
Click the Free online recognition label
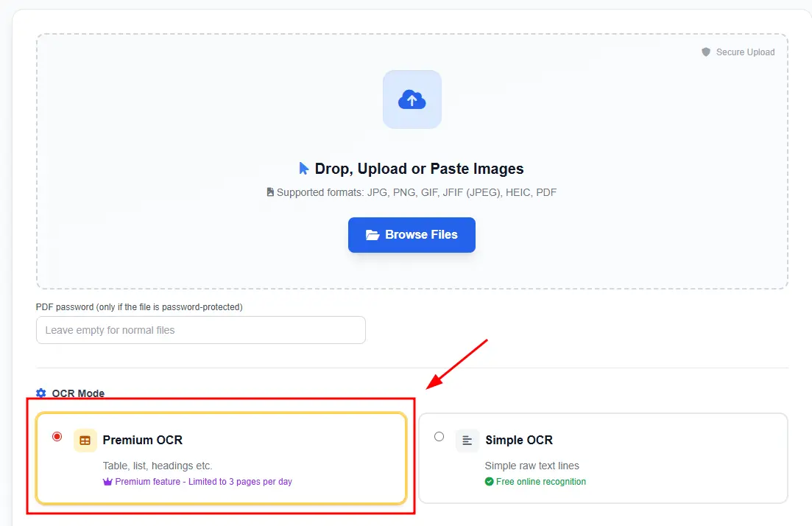[x=541, y=482]
